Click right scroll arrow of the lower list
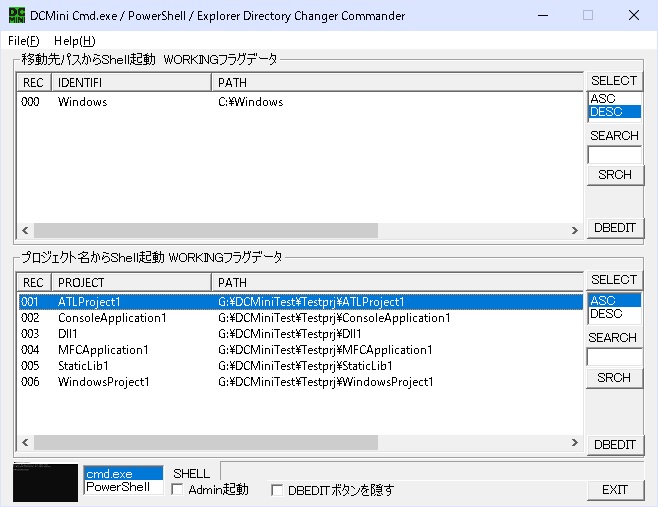This screenshot has height=507, width=658. (x=575, y=443)
